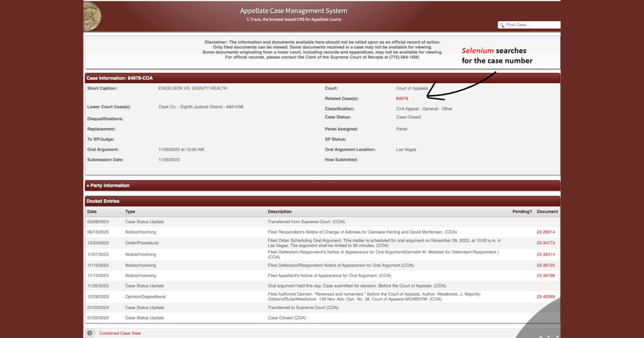Click the Description column header
The width and height of the screenshot is (644, 338).
pos(280,211)
